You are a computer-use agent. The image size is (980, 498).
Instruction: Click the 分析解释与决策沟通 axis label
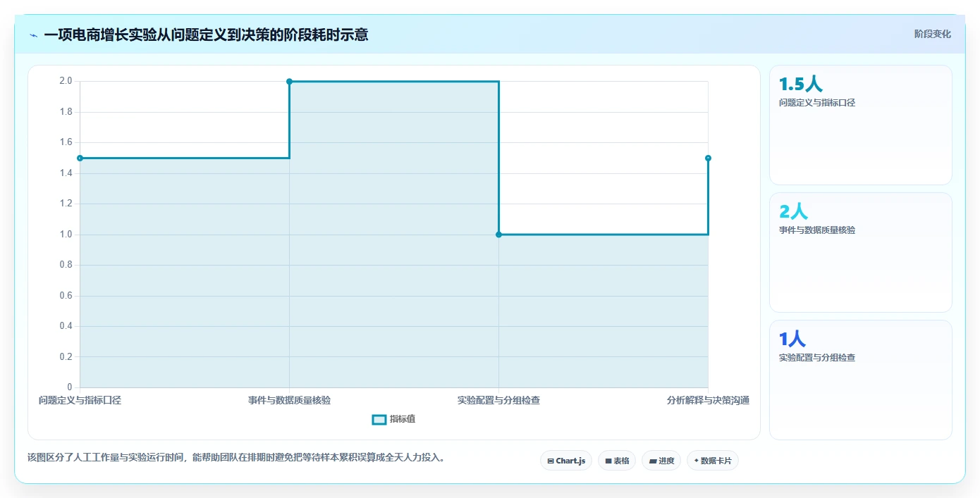click(x=708, y=400)
